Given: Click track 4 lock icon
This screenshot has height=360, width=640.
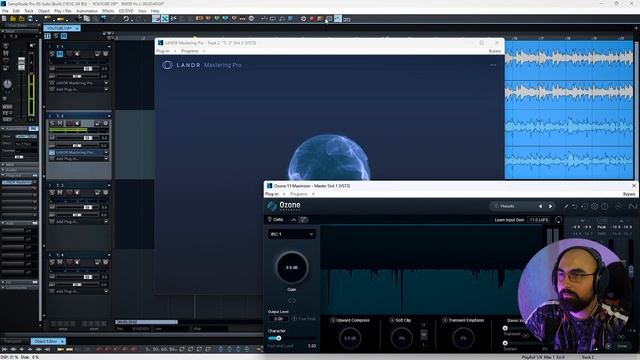Looking at the screenshot, I should pos(97,262).
